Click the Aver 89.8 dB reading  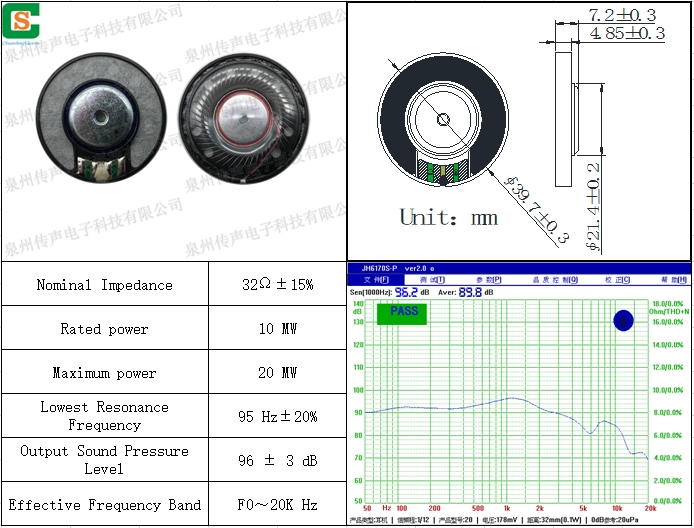(466, 292)
